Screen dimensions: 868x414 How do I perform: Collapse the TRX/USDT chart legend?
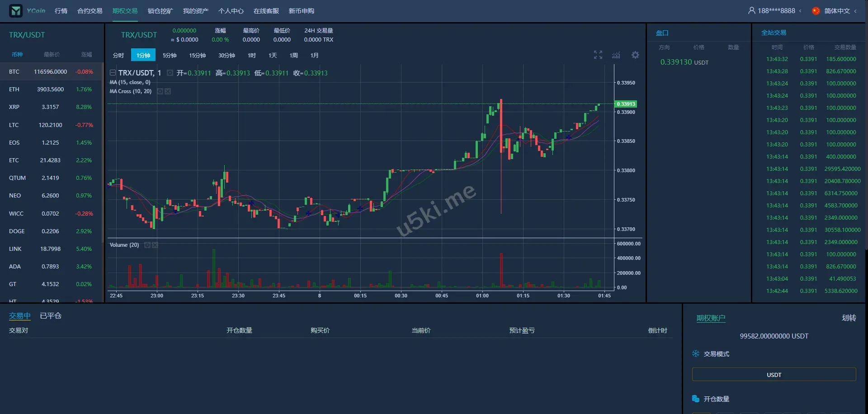[x=113, y=73]
